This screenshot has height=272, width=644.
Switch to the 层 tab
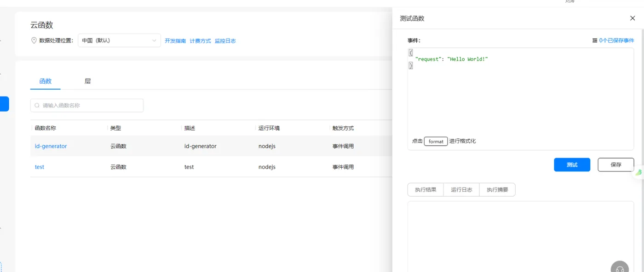click(87, 81)
